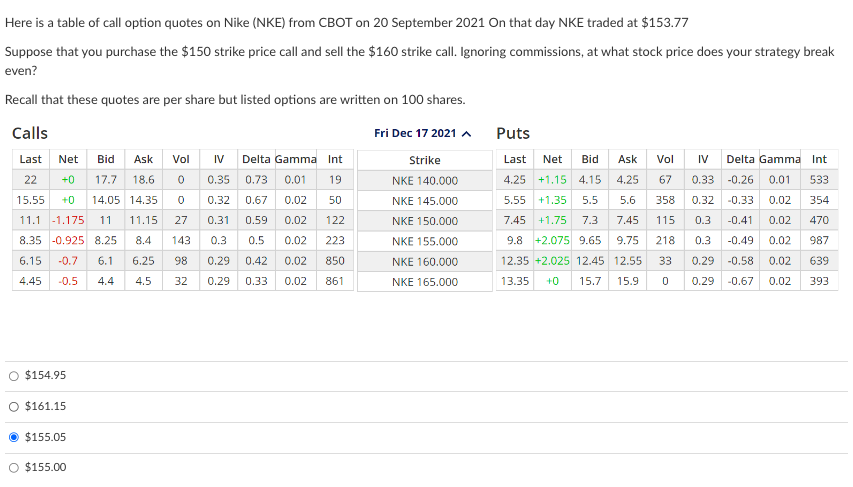Click the Calls table Vol header

point(181,159)
